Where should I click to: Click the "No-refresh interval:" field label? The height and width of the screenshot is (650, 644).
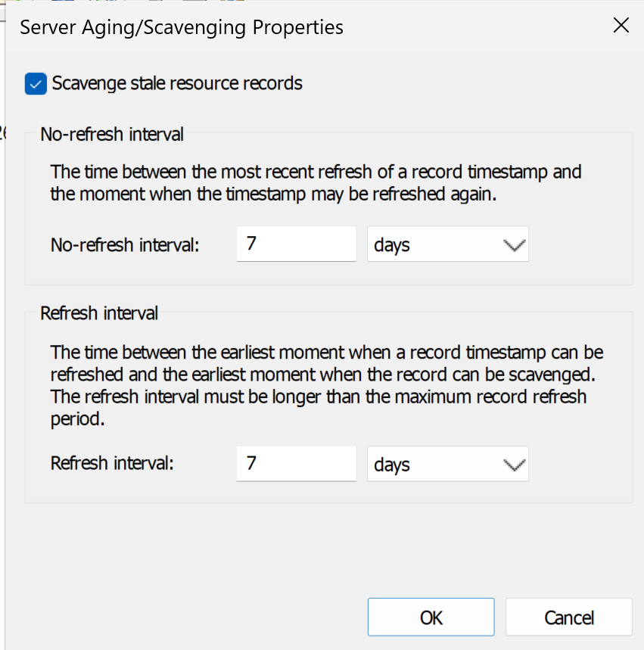coord(125,244)
